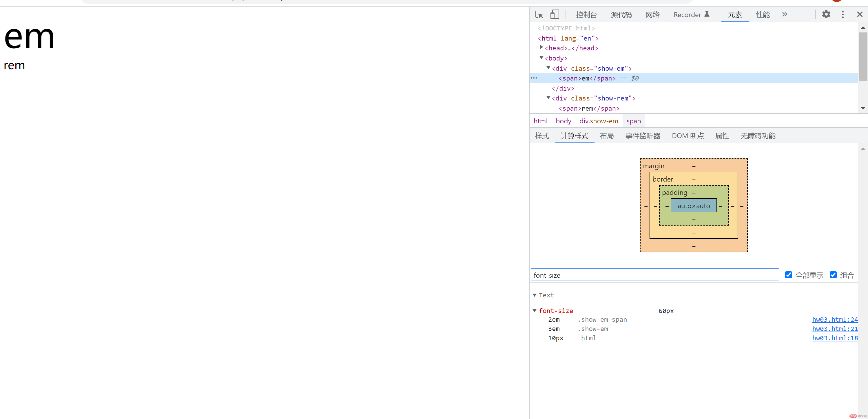Screen dimensions: 868x419
Task: Click the DOM tree scrollbar thumb
Action: (862, 56)
